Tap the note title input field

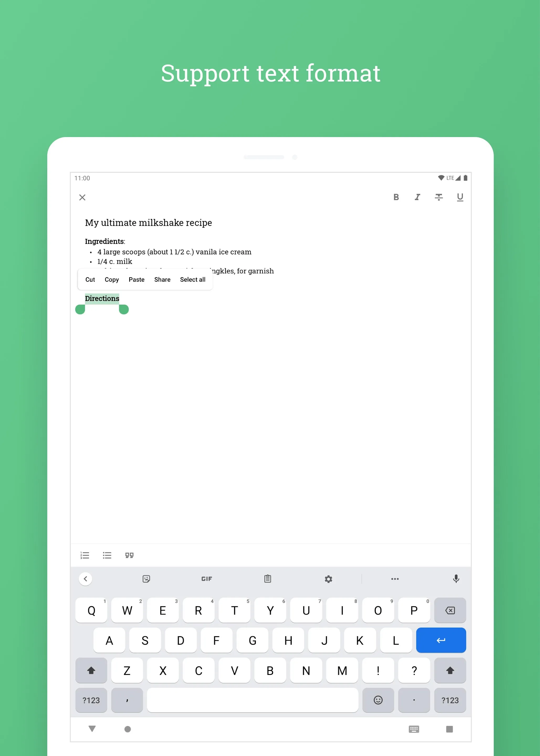click(147, 223)
